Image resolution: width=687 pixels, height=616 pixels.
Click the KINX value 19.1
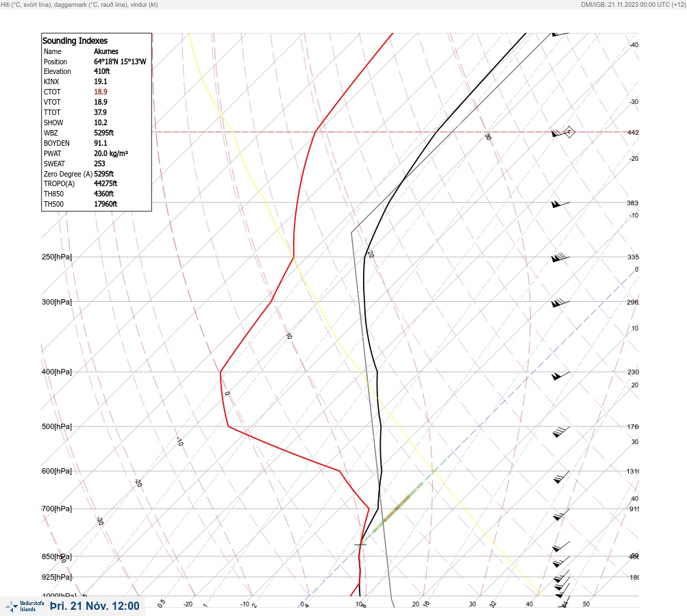[x=100, y=81]
